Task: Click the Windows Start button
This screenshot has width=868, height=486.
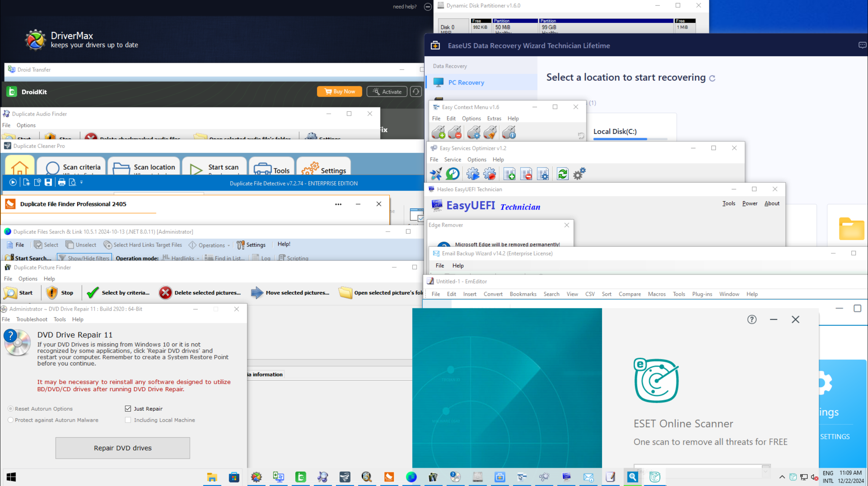Action: 11,477
